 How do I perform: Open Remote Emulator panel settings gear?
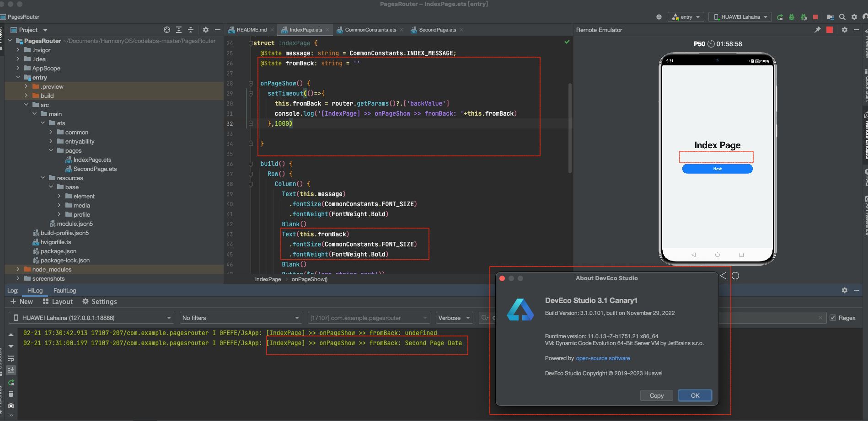pos(845,30)
